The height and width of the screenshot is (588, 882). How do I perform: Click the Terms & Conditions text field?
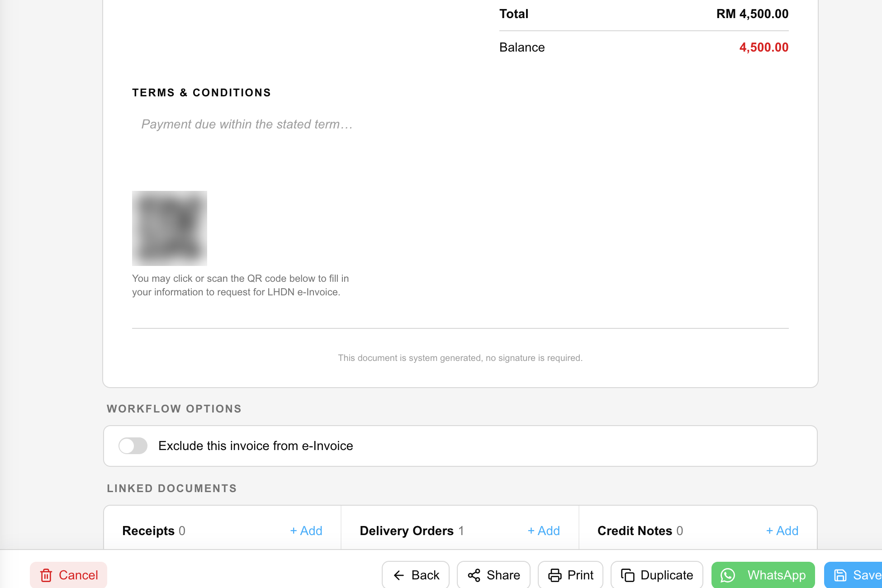[460, 124]
